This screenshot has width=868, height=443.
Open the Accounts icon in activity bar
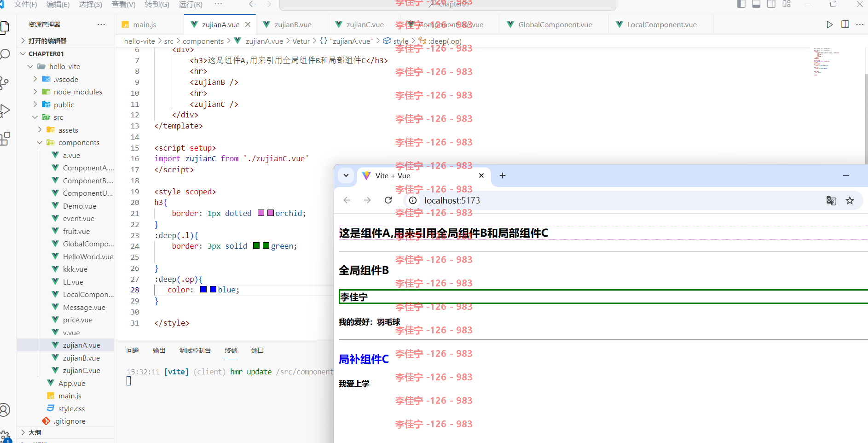pos(5,409)
